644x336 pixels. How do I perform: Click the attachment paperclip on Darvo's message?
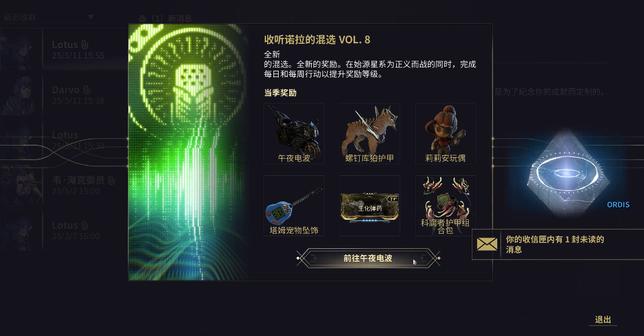(x=86, y=90)
